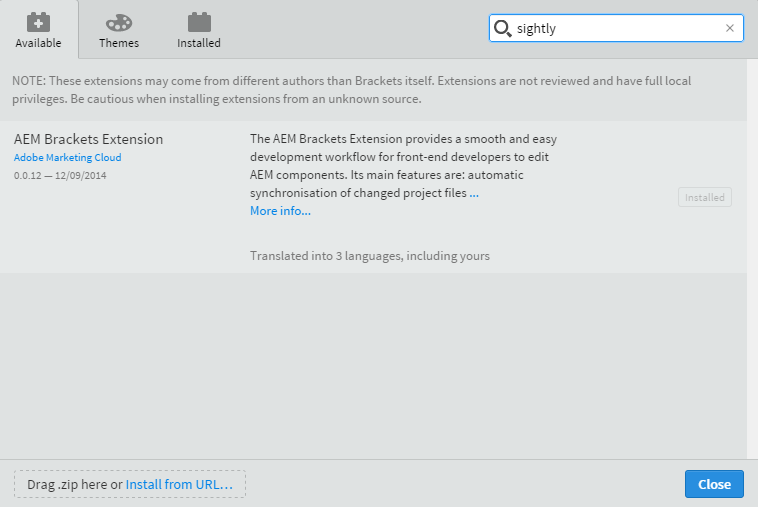The height and width of the screenshot is (507, 758).
Task: Open the Themes tab label
Action: tap(119, 43)
